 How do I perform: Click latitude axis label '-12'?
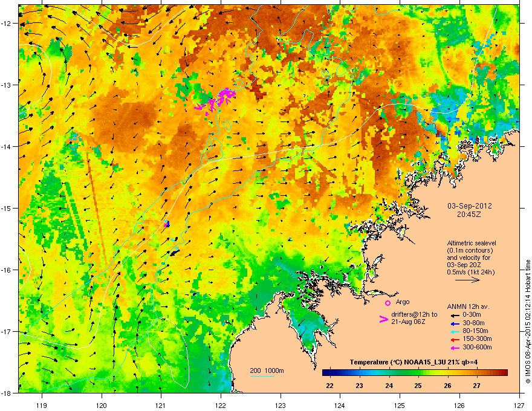click(6, 24)
